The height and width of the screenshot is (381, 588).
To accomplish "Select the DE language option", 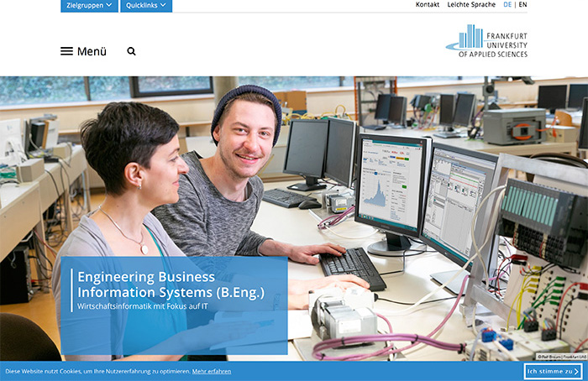I will [507, 5].
